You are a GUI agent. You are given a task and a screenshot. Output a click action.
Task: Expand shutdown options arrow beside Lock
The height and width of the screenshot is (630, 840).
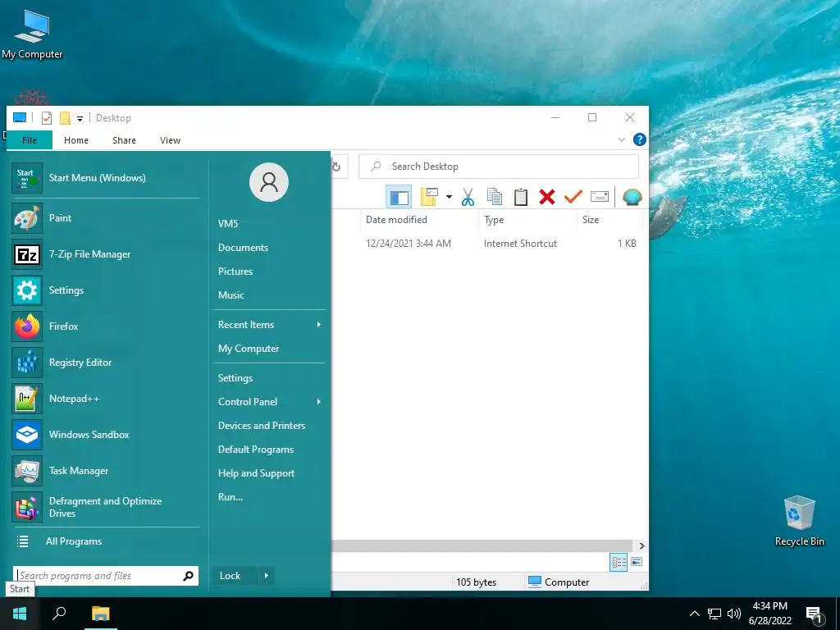[267, 576]
